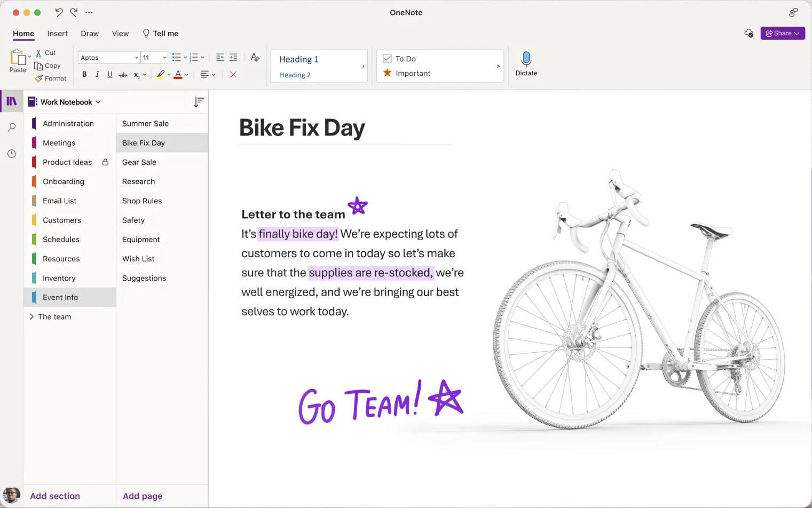Decrease the indent level
Screen dimensions: 812x508
point(220,57)
